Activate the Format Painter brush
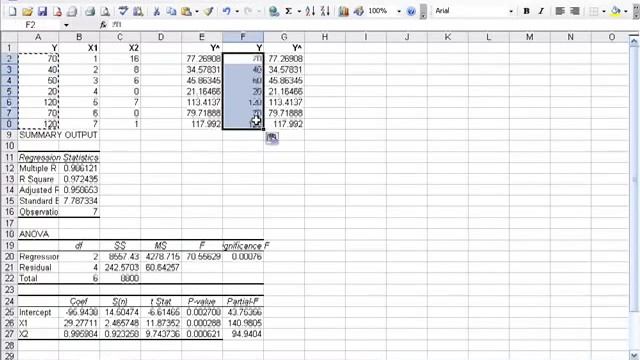The width and height of the screenshot is (640, 360). [209, 11]
